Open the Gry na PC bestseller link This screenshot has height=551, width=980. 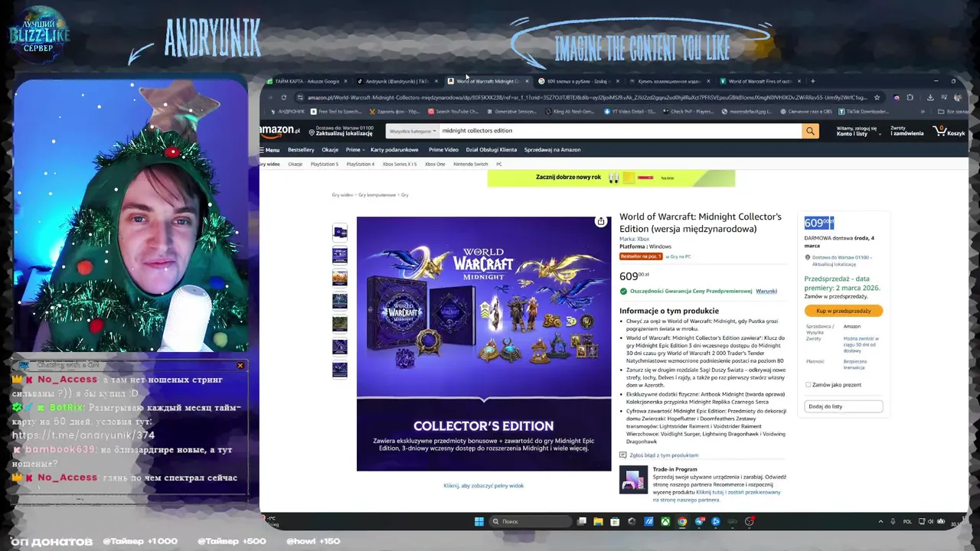[678, 256]
